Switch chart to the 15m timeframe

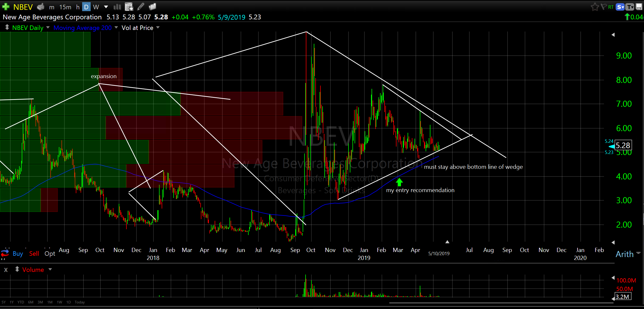(x=65, y=7)
